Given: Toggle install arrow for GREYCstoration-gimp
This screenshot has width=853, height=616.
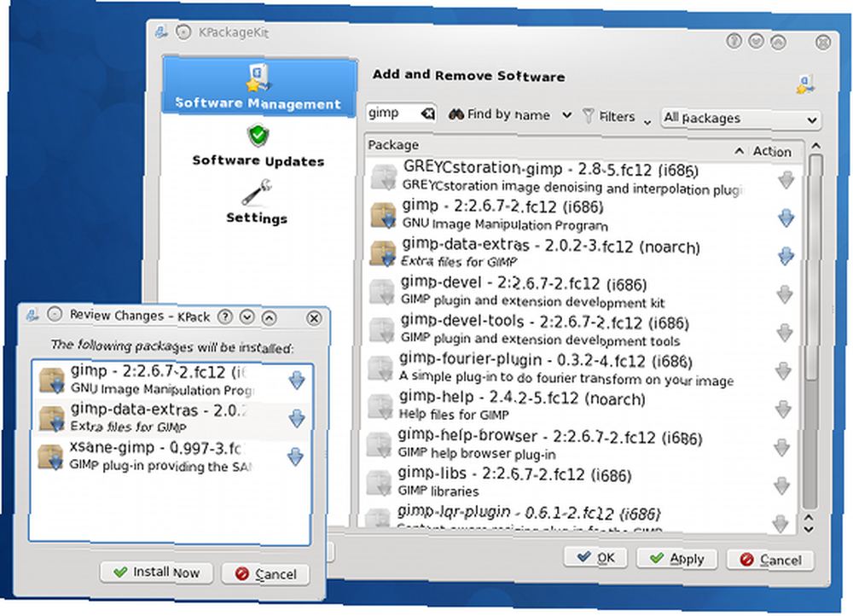Looking at the screenshot, I should pos(786,180).
